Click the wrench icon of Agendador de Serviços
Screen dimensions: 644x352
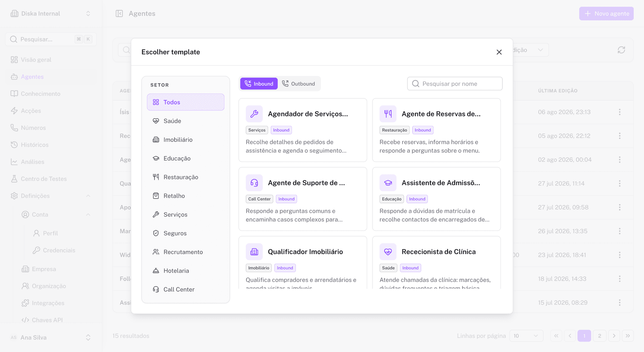(254, 114)
